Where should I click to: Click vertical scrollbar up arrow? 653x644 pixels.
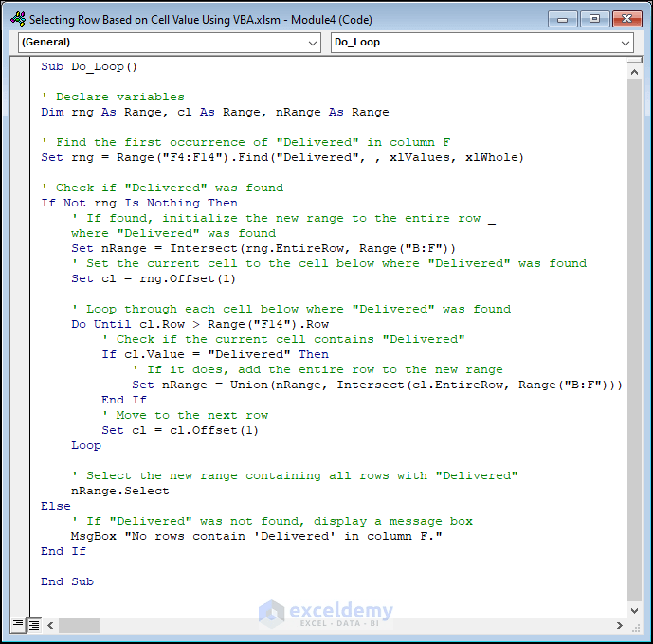pyautogui.click(x=634, y=72)
